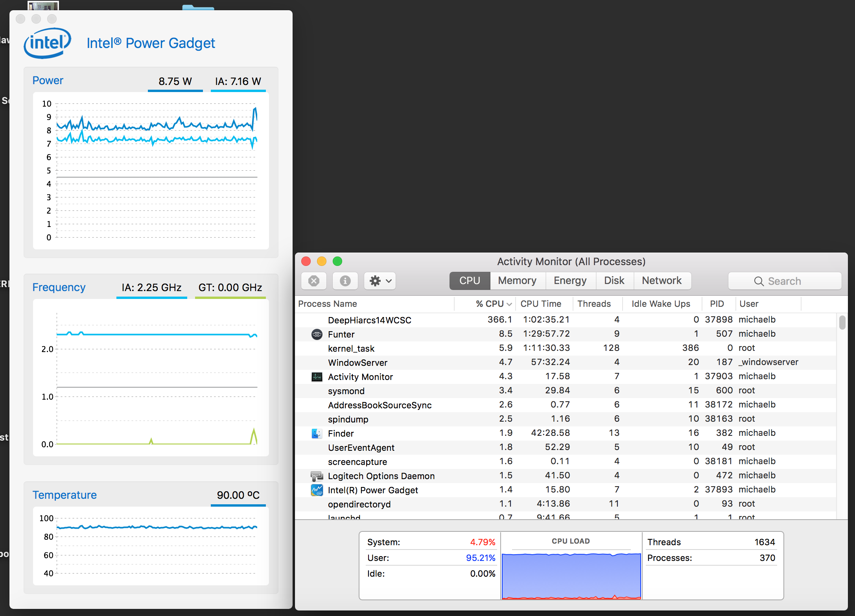Click the Idle 0.00% value
Screen dimensions: 855x616
tap(483, 574)
